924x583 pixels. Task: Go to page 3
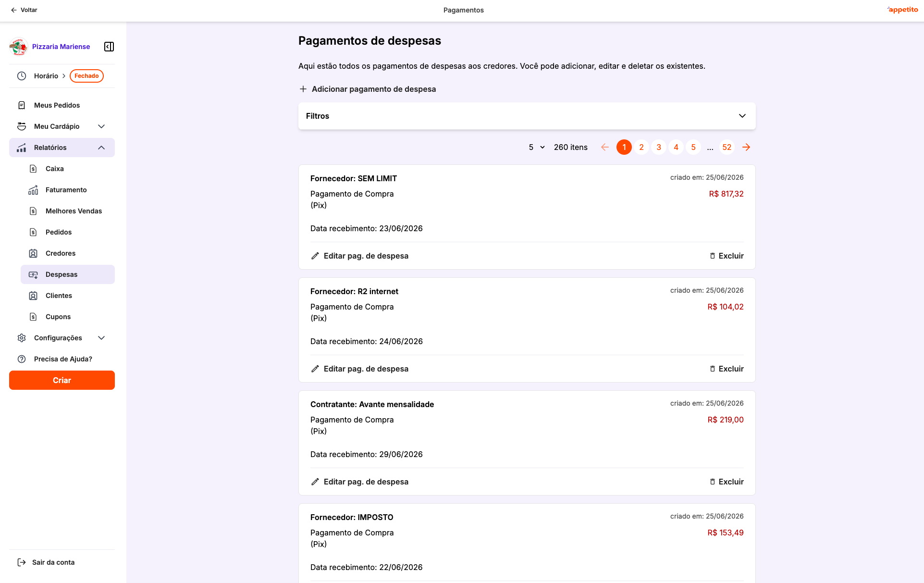click(659, 147)
